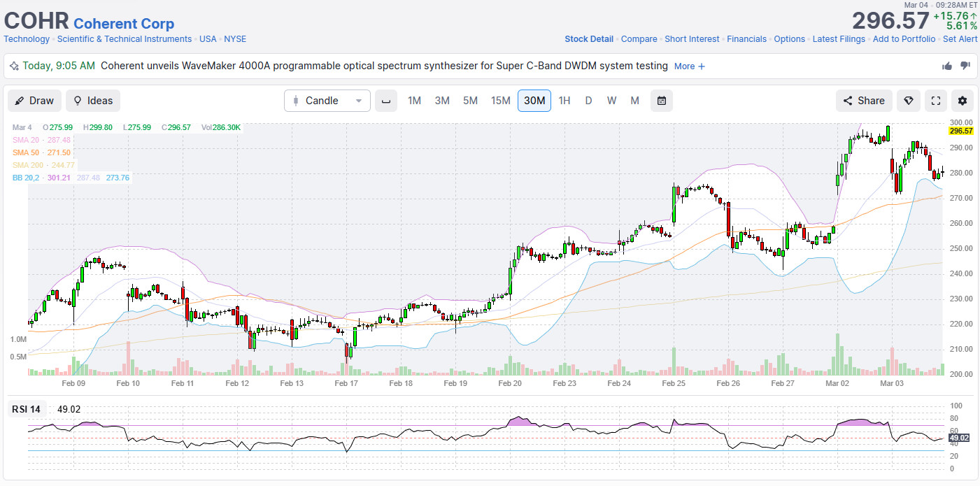
Task: Click the thumbs down icon on news
Action: pos(965,66)
